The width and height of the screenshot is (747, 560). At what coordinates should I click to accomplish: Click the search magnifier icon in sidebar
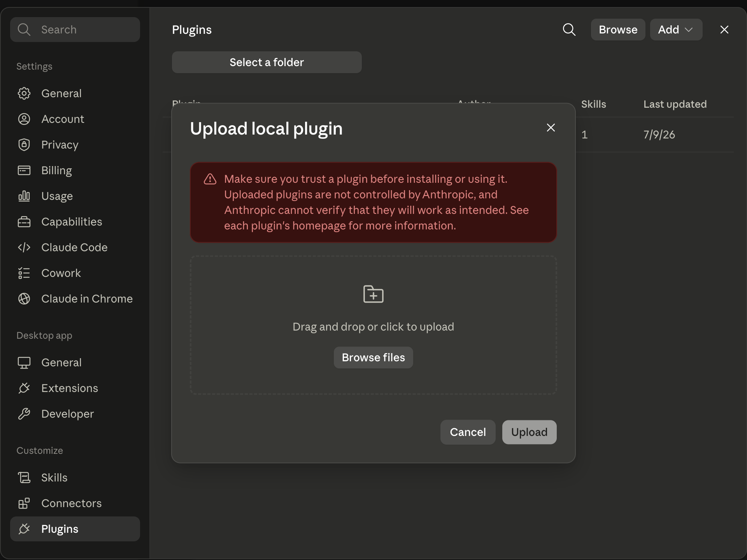(24, 30)
